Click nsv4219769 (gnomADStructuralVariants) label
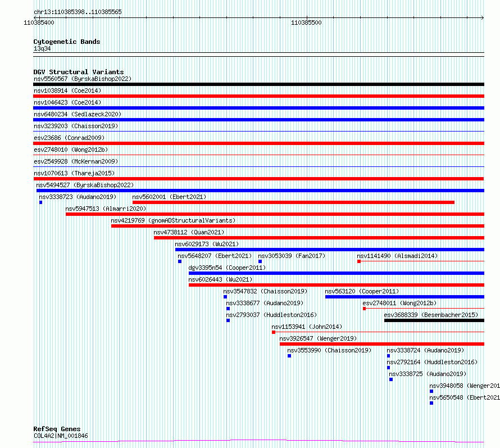The width and height of the screenshot is (500, 448). click(x=173, y=220)
